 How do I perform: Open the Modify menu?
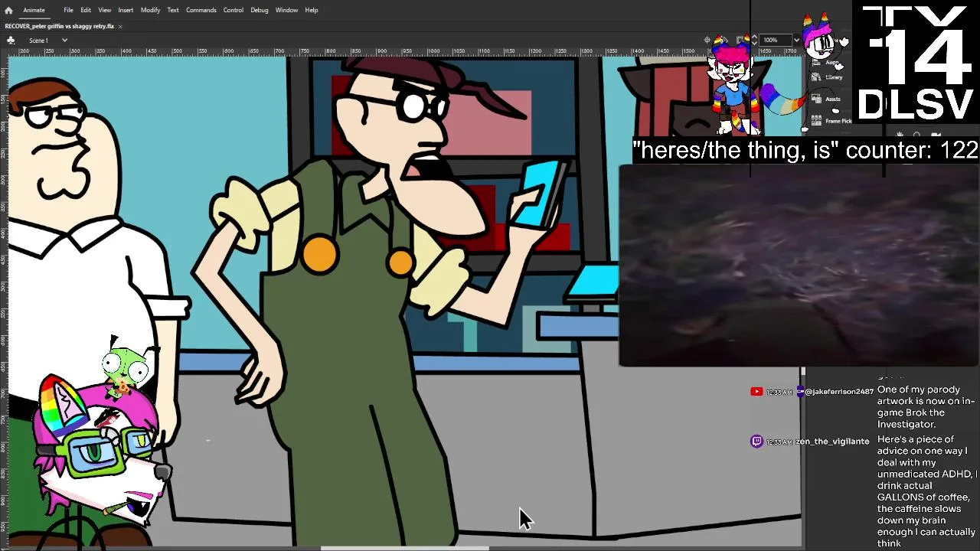(x=150, y=10)
